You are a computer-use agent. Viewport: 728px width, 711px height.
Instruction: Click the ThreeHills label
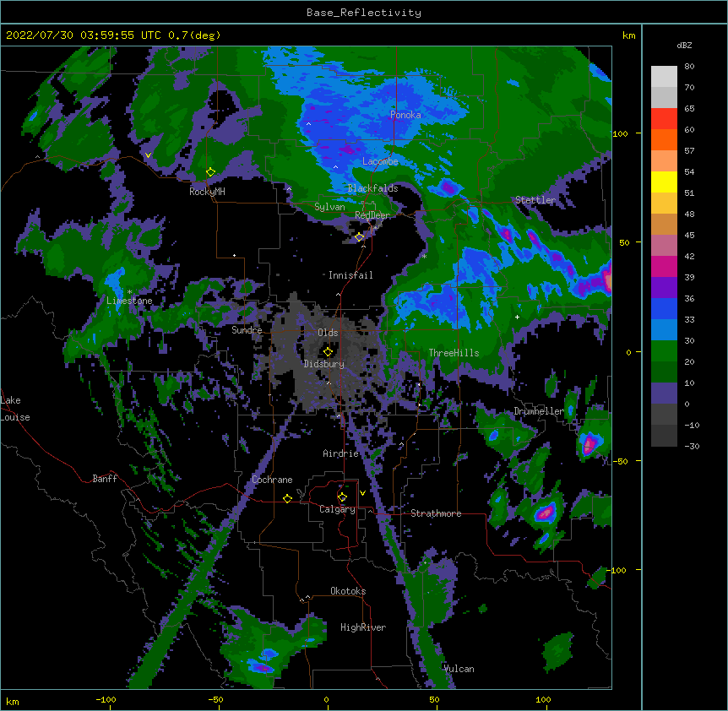tap(454, 353)
